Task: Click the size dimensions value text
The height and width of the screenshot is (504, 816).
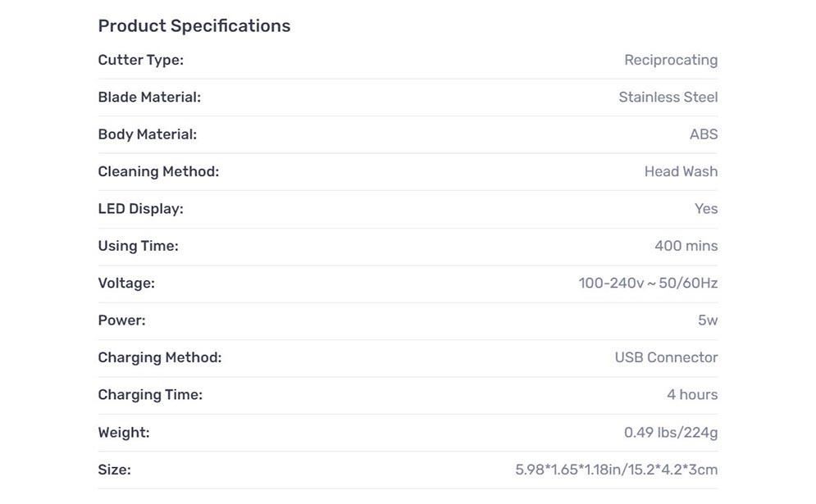Action: pyautogui.click(x=616, y=470)
